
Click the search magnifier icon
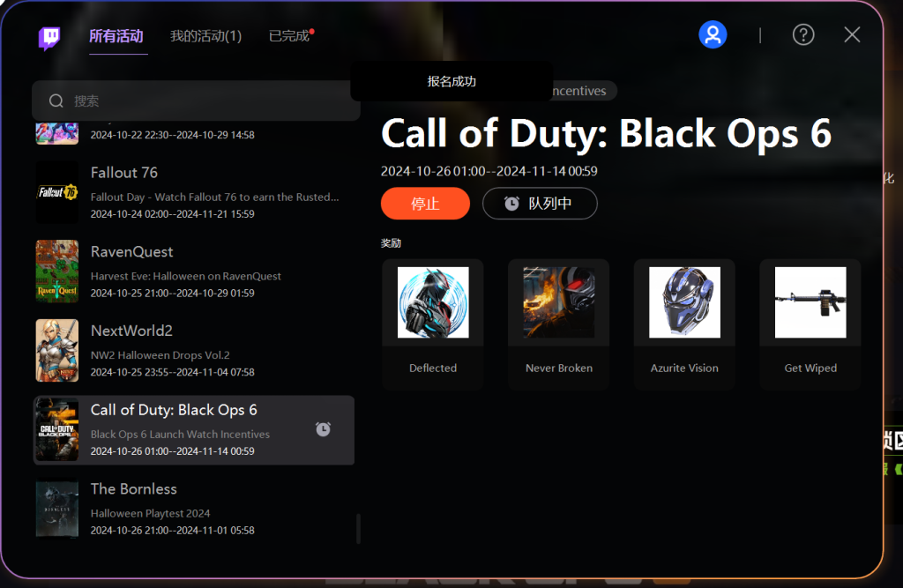56,101
